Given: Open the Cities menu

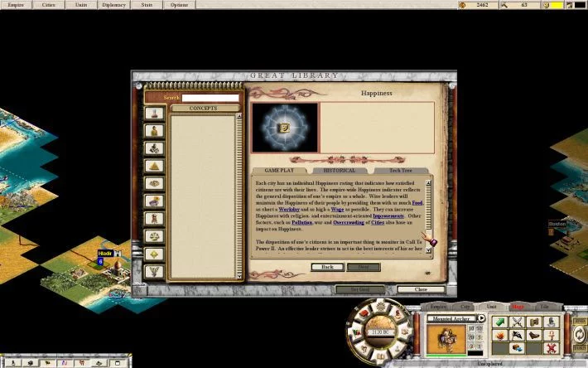Looking at the screenshot, I should click(x=48, y=5).
